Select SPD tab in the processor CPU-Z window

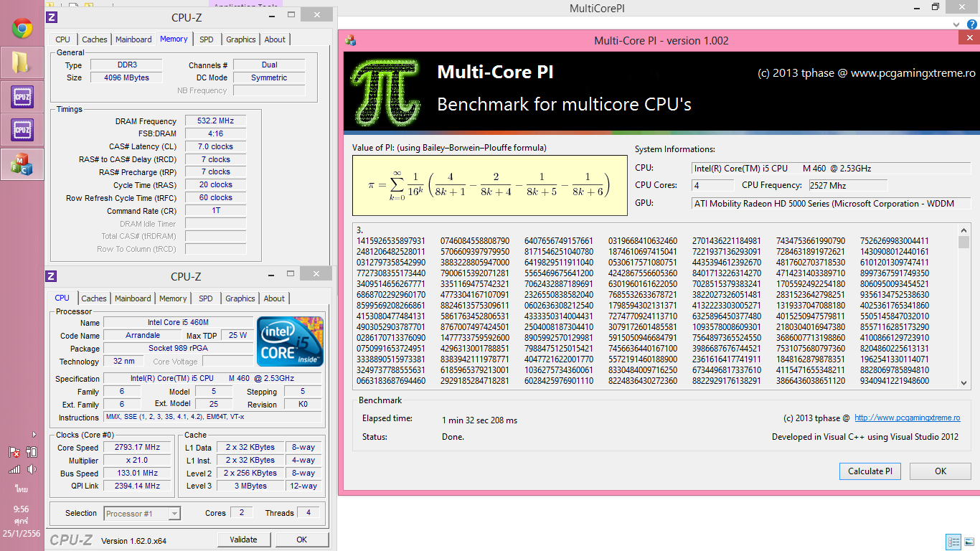(206, 298)
